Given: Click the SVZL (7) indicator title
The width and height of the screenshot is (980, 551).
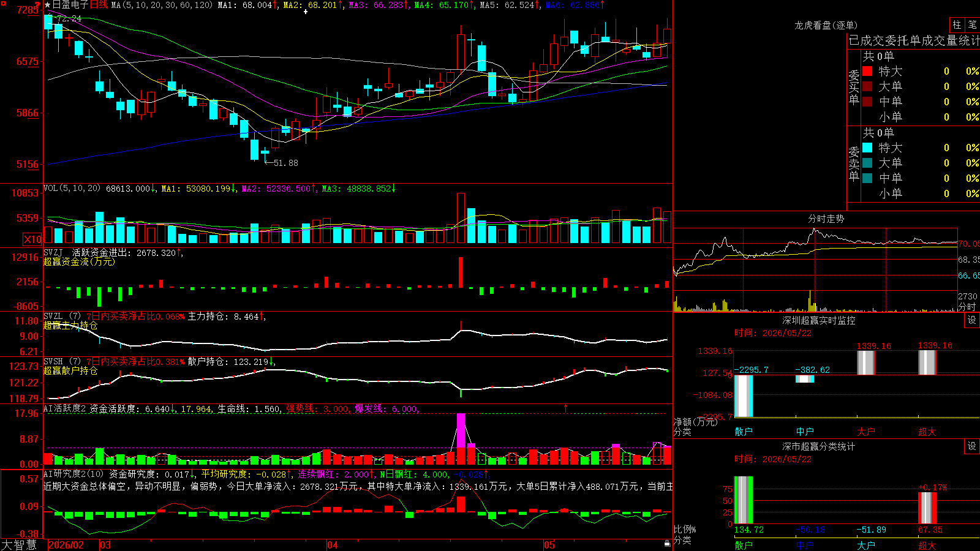Looking at the screenshot, I should 62,317.
